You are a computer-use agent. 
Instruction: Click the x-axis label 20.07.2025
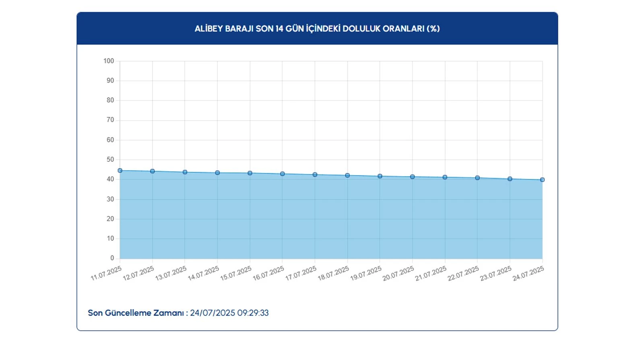click(x=398, y=274)
